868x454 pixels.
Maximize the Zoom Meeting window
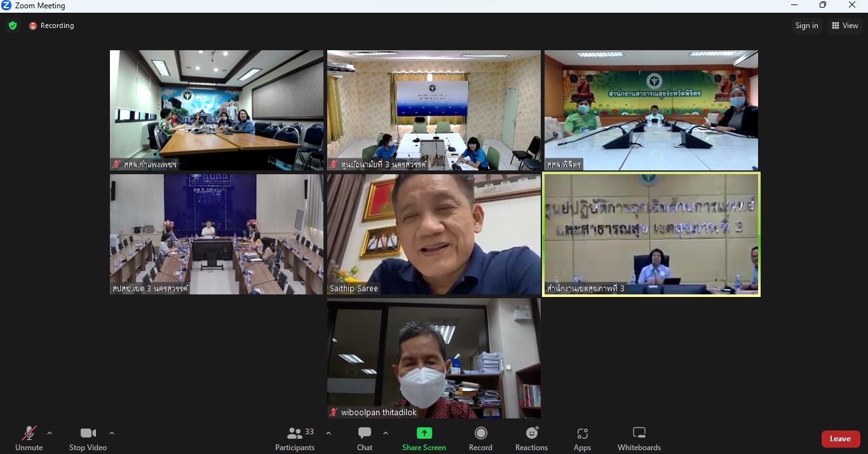point(823,5)
